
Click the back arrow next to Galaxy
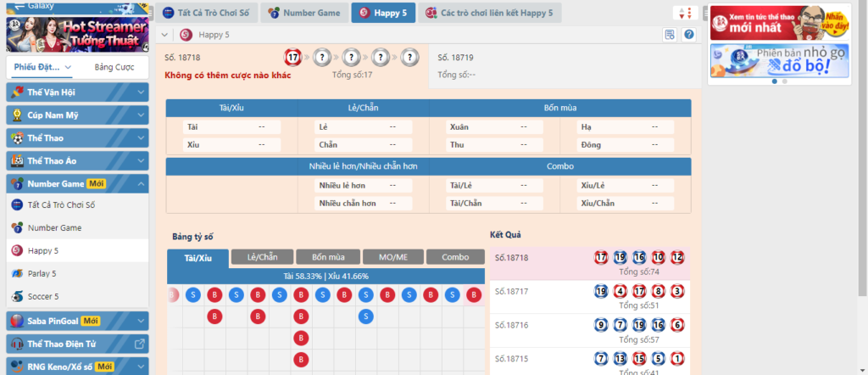pos(19,6)
